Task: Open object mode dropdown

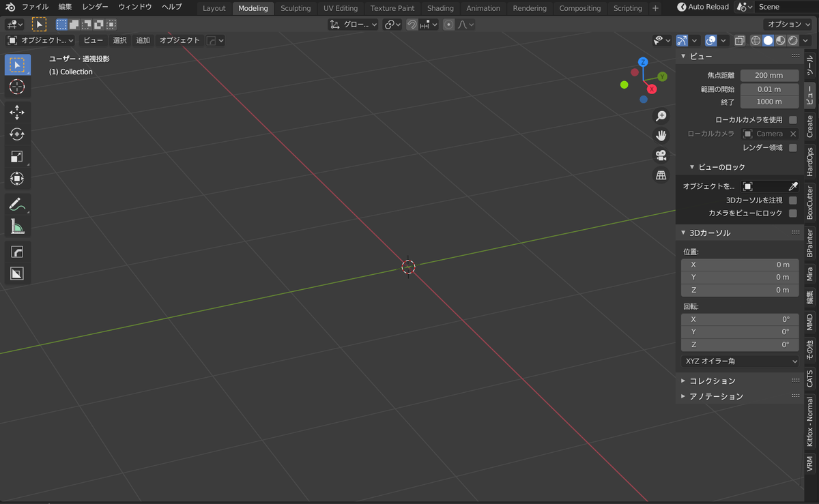Action: pyautogui.click(x=40, y=40)
